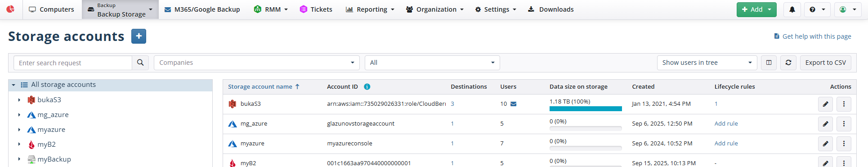Viewport: 868px width, 167px height.
Task: Collapse All storage accounts tree node
Action: click(13, 85)
